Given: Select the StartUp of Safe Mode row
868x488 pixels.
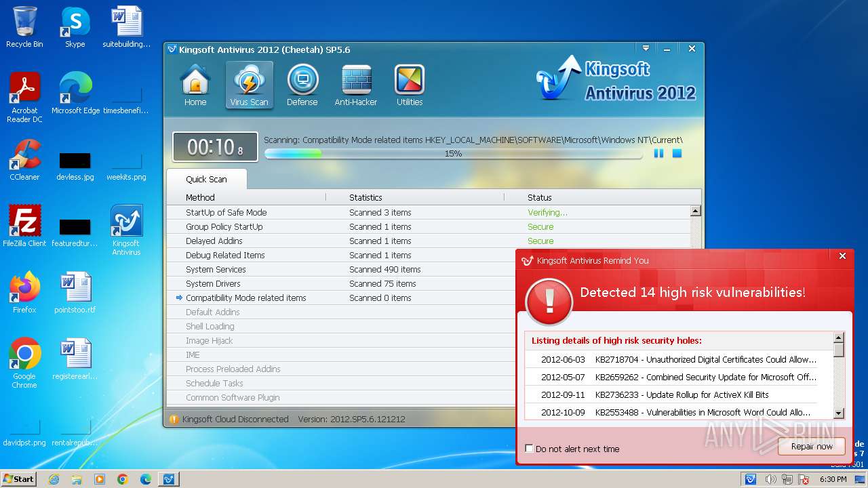Looking at the screenshot, I should click(x=429, y=212).
